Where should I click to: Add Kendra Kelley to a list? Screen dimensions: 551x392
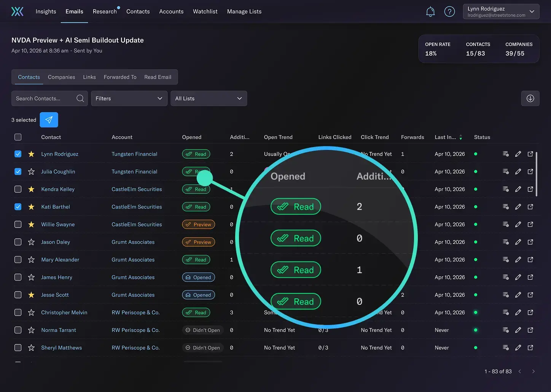point(506,189)
